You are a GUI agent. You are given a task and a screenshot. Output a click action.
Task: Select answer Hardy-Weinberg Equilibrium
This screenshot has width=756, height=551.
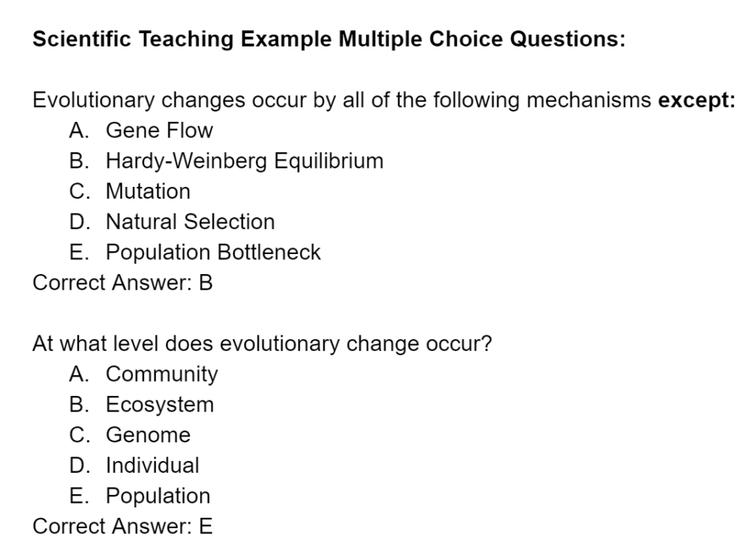pyautogui.click(x=244, y=161)
